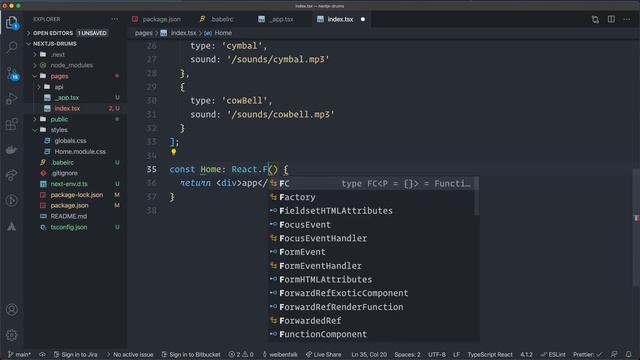Click the feedback icon in status bar

pyautogui.click(x=614, y=354)
